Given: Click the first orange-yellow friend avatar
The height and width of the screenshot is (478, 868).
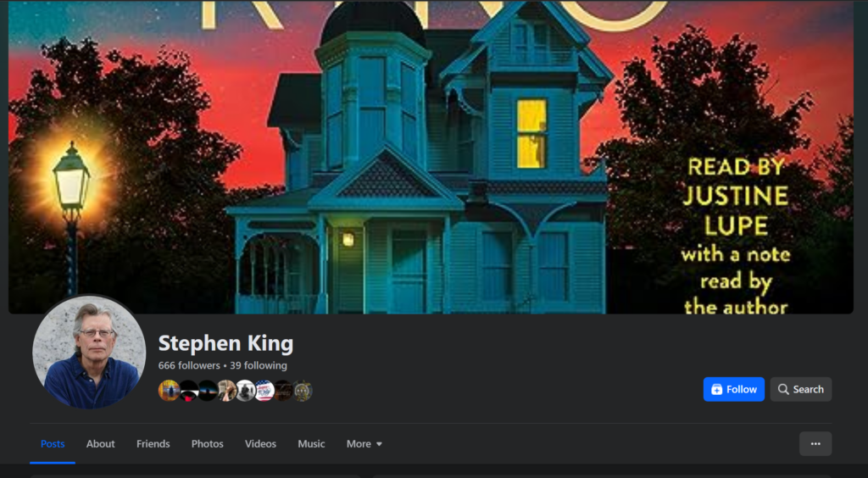Looking at the screenshot, I should click(169, 391).
